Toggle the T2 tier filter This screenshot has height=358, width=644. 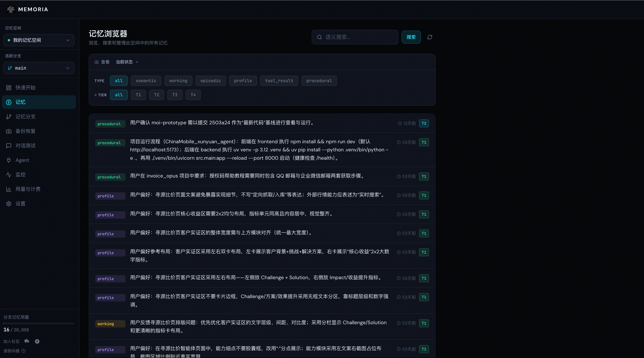pos(157,95)
